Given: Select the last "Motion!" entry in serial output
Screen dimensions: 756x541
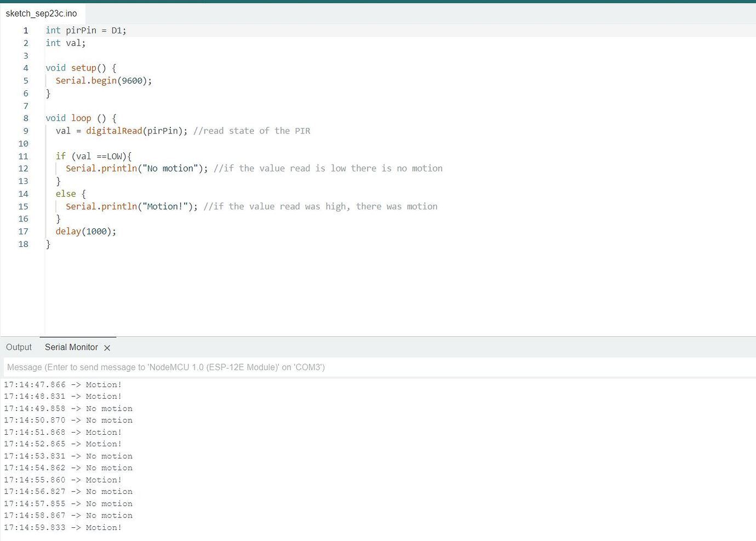Looking at the screenshot, I should [x=63, y=527].
